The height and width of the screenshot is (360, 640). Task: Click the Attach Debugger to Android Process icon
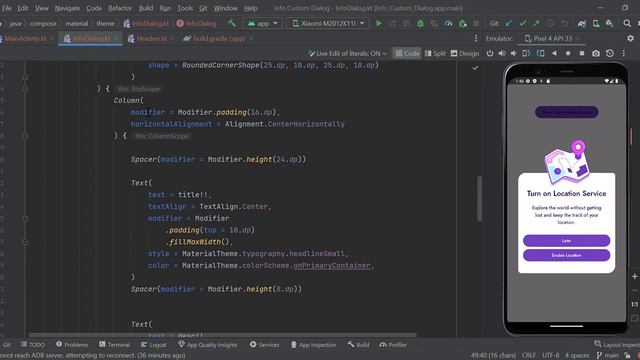click(x=462, y=23)
